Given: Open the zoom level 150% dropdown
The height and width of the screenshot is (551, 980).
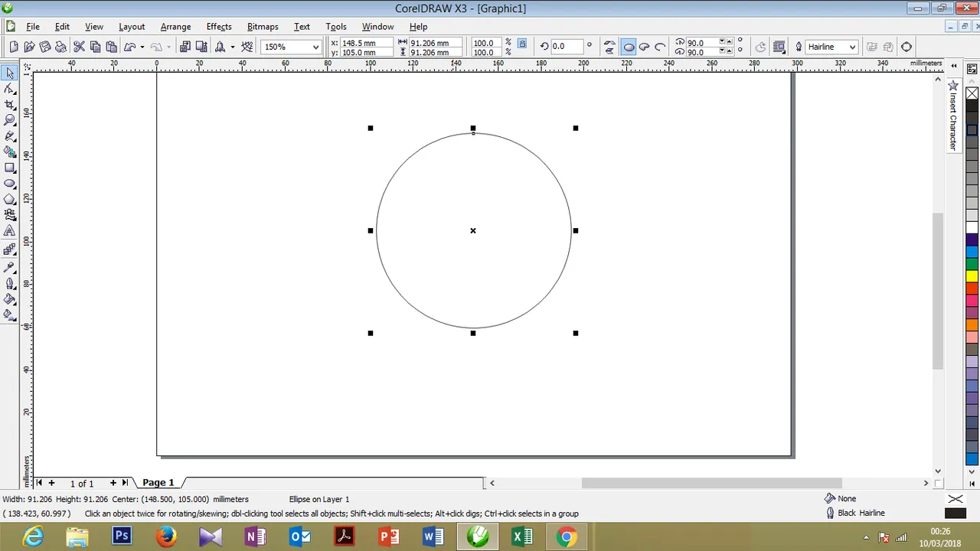Looking at the screenshot, I should [x=315, y=47].
